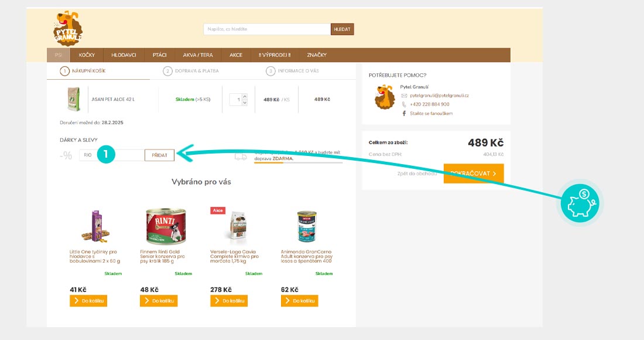
Task: Add Rinti Gold konzerva to cart
Action: click(159, 301)
